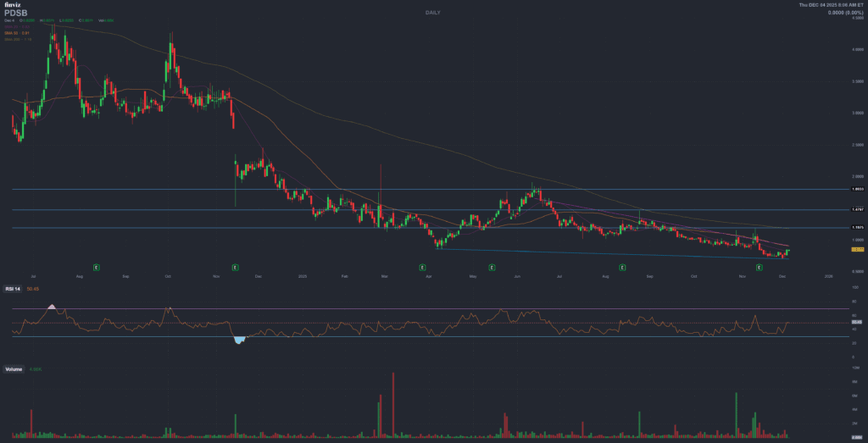The height and width of the screenshot is (443, 868).
Task: Click the DAILY timeframe label
Action: [433, 14]
